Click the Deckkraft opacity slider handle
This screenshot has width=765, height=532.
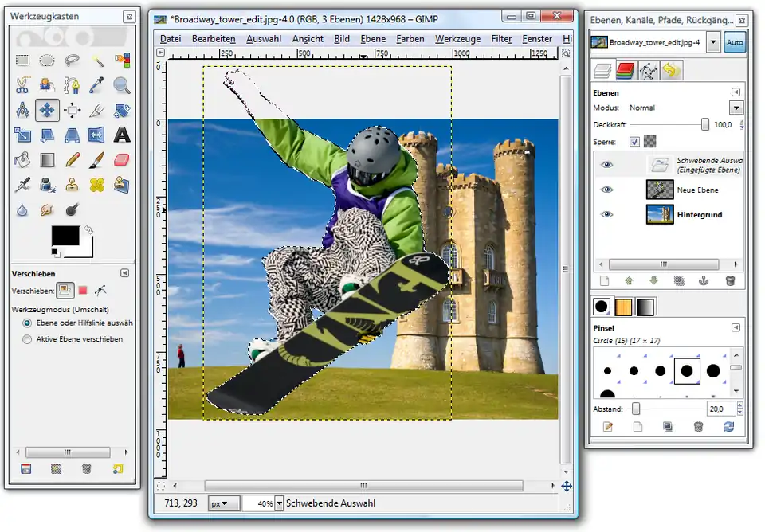[x=704, y=124]
